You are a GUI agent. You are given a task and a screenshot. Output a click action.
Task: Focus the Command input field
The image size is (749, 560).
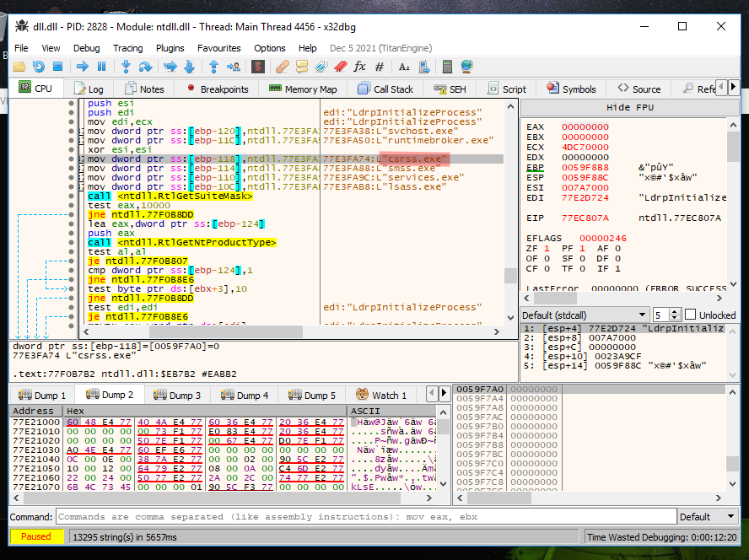[366, 517]
